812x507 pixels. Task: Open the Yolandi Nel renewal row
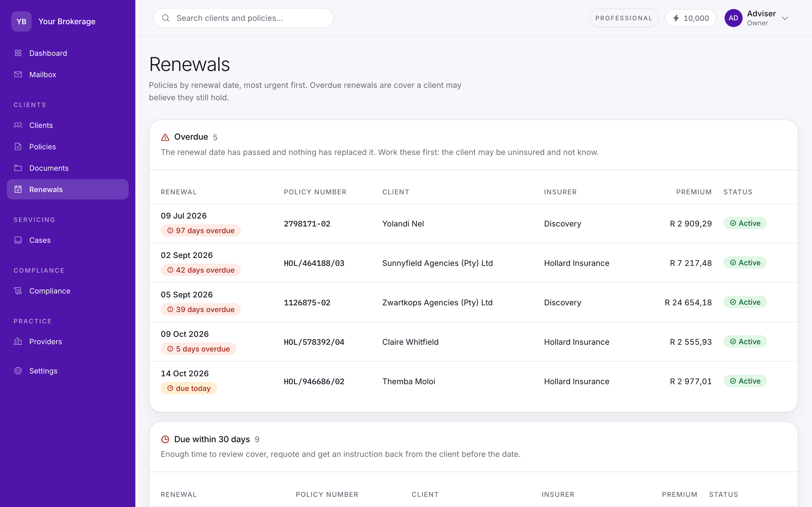tap(473, 223)
